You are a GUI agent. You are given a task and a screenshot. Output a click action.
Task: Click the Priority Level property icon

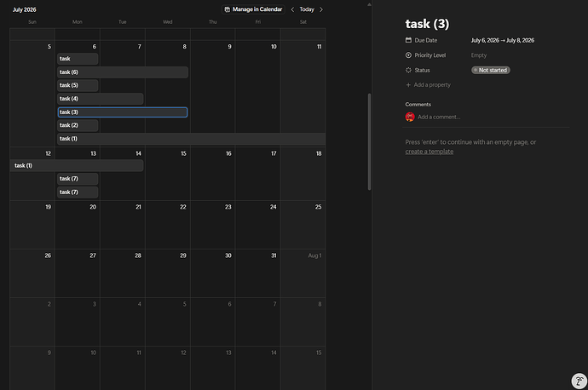click(408, 55)
